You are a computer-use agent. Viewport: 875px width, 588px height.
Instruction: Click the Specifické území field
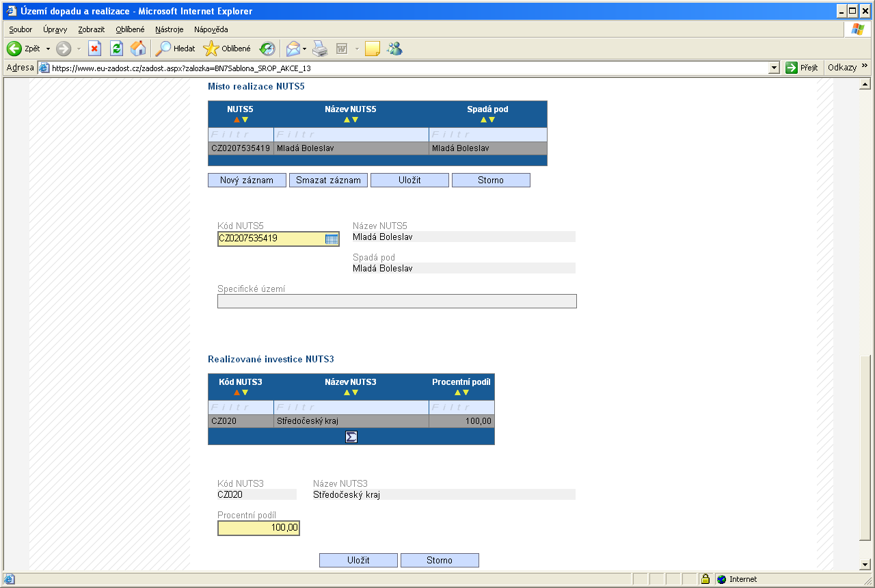pyautogui.click(x=397, y=302)
